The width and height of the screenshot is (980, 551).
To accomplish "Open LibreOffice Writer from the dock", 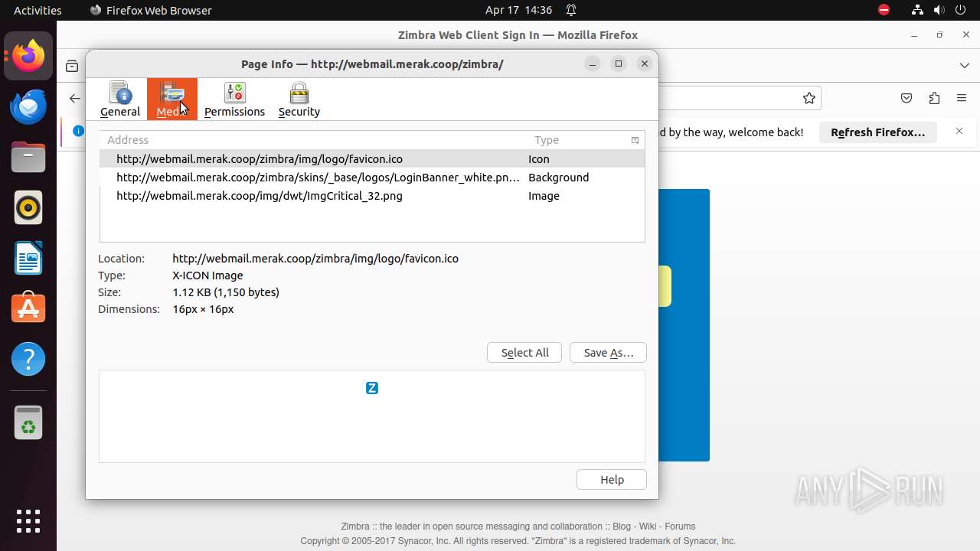I will pyautogui.click(x=28, y=258).
